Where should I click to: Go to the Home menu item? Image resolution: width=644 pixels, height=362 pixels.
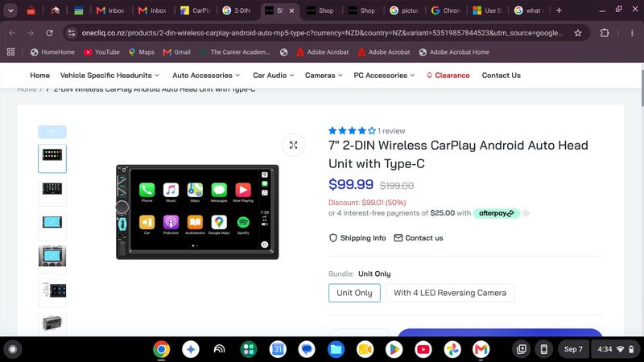click(x=39, y=76)
